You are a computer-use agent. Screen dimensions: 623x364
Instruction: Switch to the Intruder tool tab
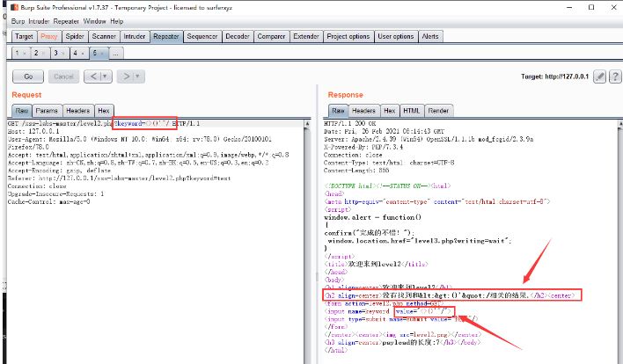pos(135,37)
